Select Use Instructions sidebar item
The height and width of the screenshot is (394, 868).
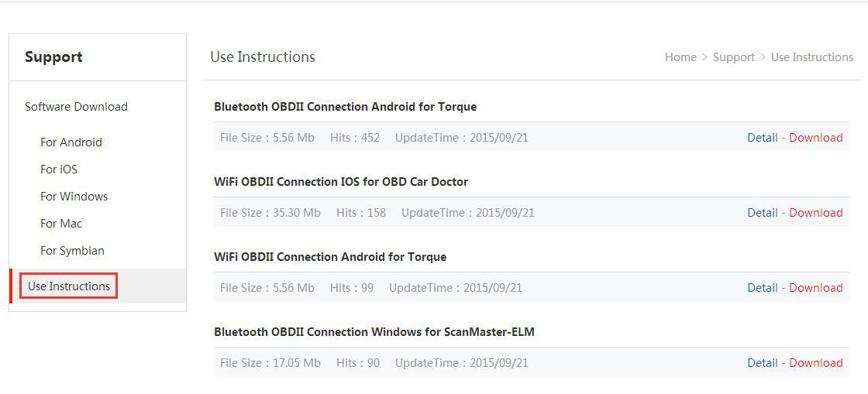click(x=69, y=286)
